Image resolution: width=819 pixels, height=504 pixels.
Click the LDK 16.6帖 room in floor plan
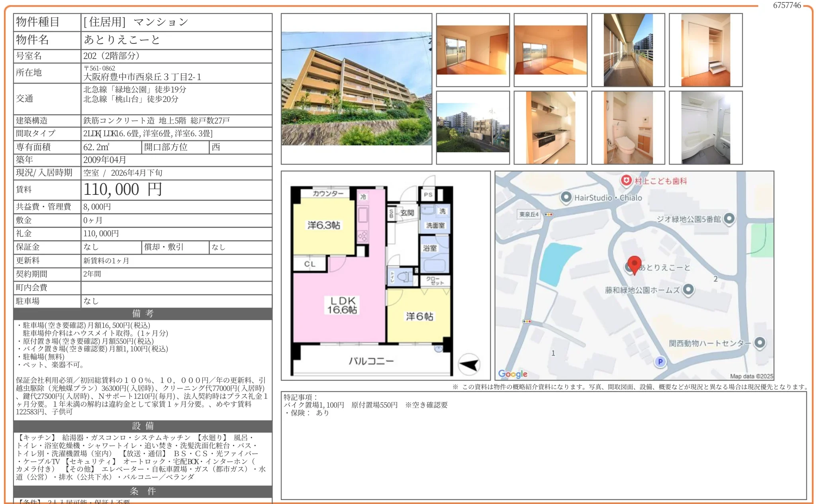click(342, 305)
